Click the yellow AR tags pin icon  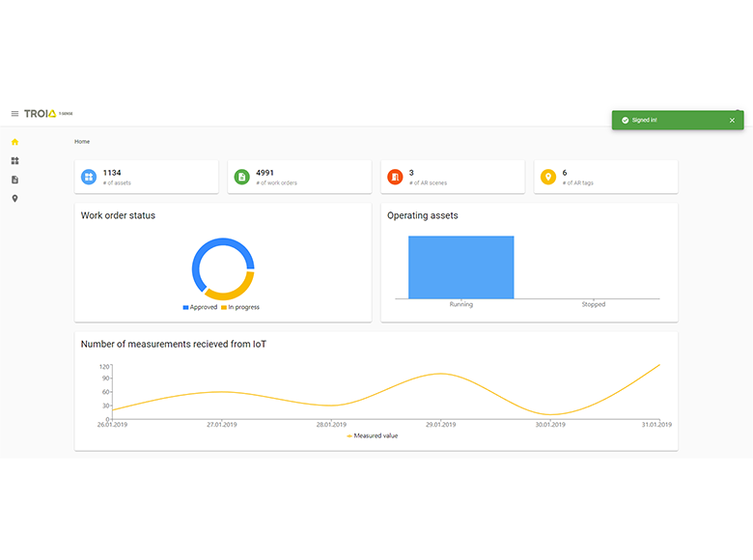[548, 178]
